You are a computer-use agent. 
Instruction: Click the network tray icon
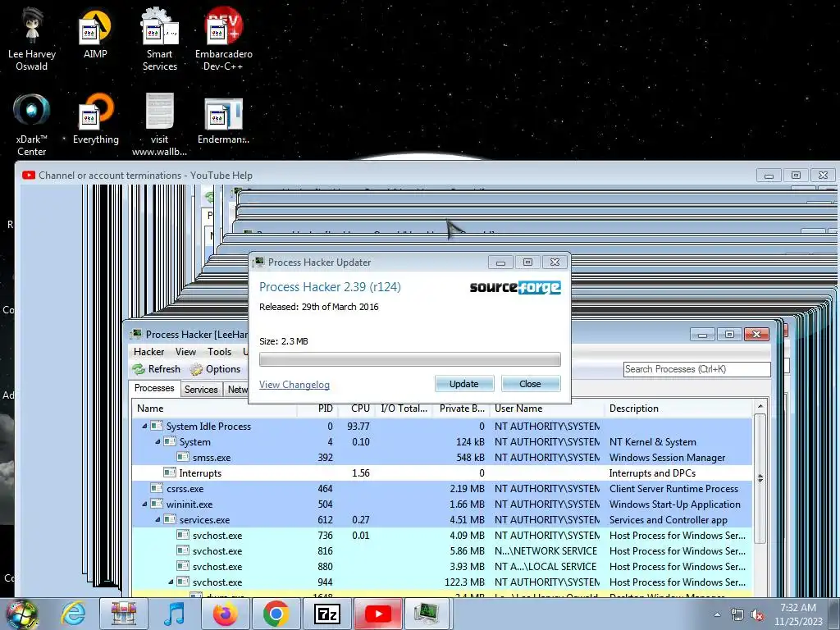coord(737,615)
